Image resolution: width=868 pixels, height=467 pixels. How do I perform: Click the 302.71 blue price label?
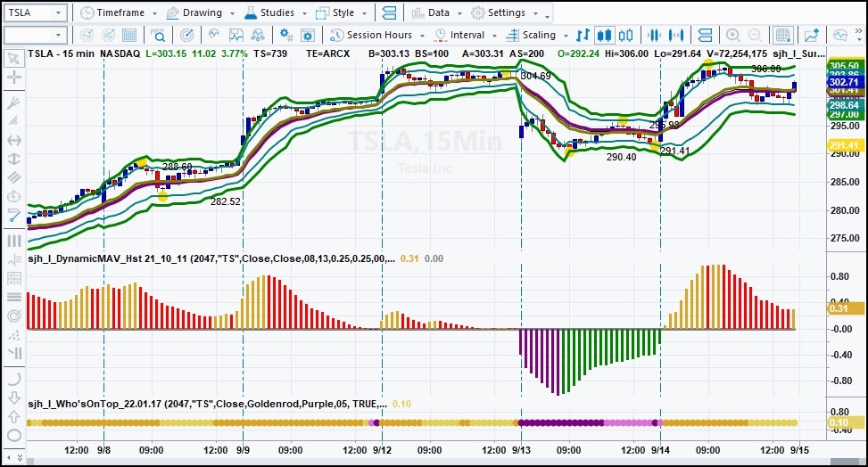click(x=844, y=83)
